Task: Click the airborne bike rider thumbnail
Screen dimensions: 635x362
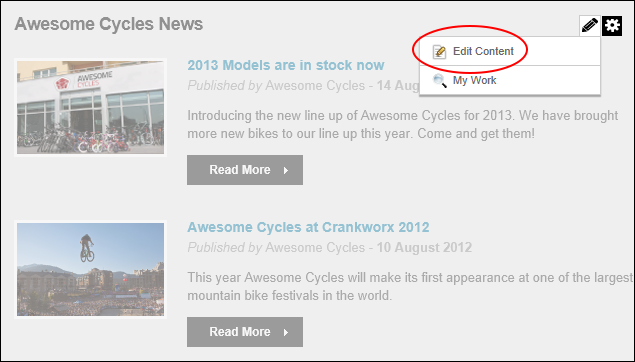Action: click(90, 269)
